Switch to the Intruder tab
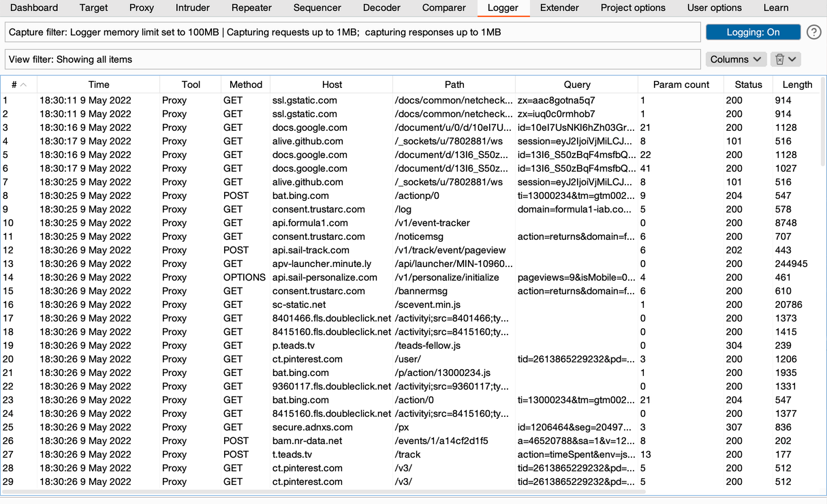Viewport: 827px width, 504px height. pos(193,8)
